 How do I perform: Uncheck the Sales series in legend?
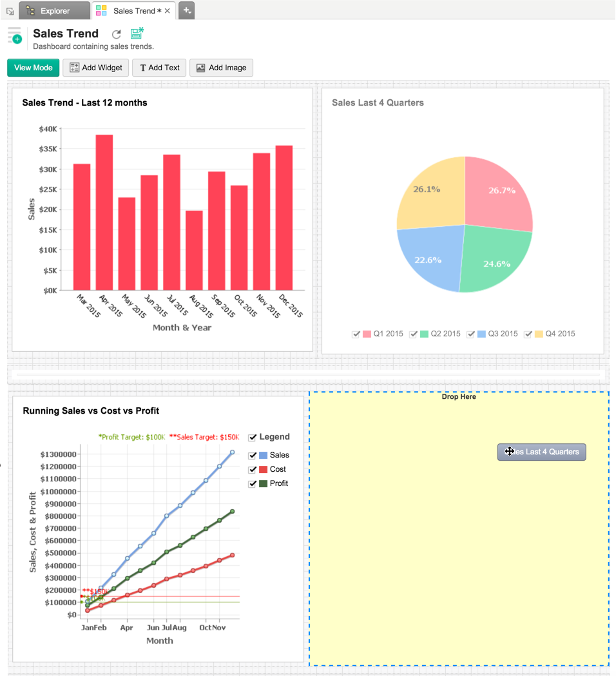tap(252, 454)
